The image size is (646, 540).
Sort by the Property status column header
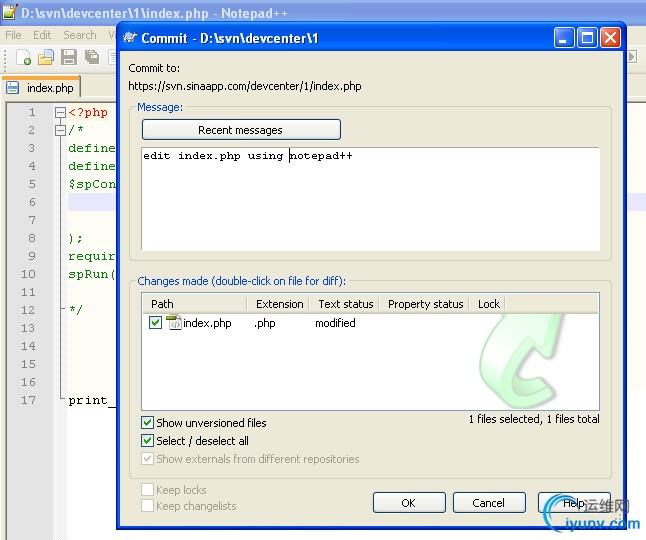[425, 304]
